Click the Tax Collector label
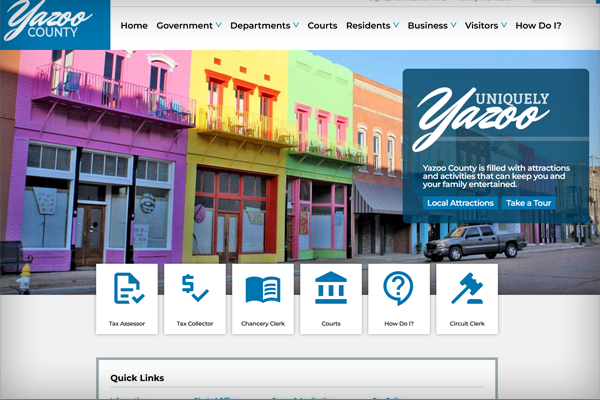This screenshot has height=400, width=600. tap(195, 323)
